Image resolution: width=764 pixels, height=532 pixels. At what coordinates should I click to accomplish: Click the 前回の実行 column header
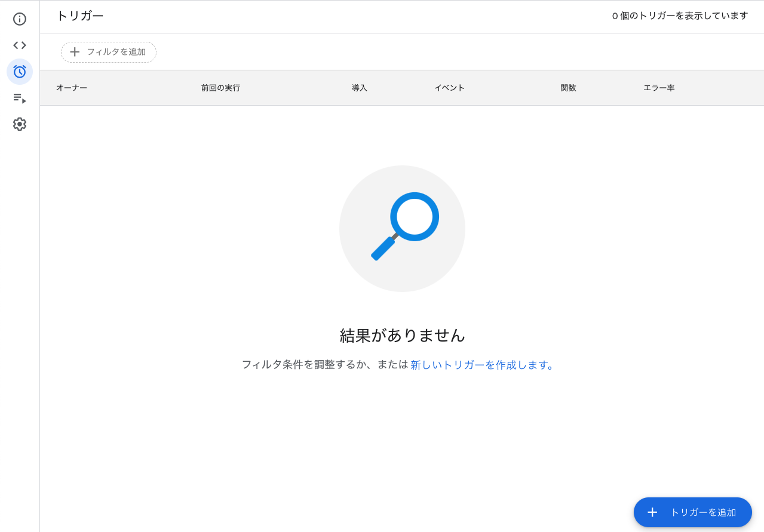click(220, 88)
